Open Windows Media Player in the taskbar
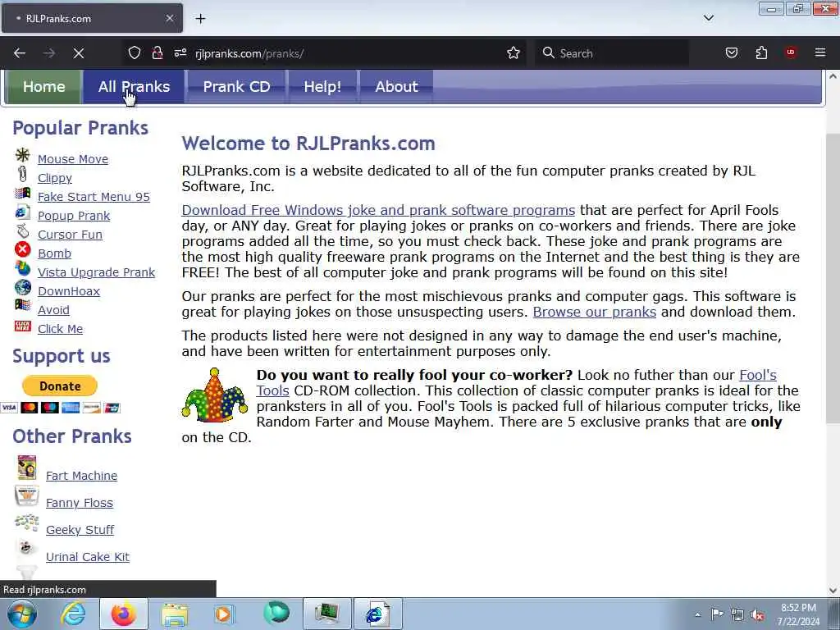The width and height of the screenshot is (840, 630). pos(223,614)
